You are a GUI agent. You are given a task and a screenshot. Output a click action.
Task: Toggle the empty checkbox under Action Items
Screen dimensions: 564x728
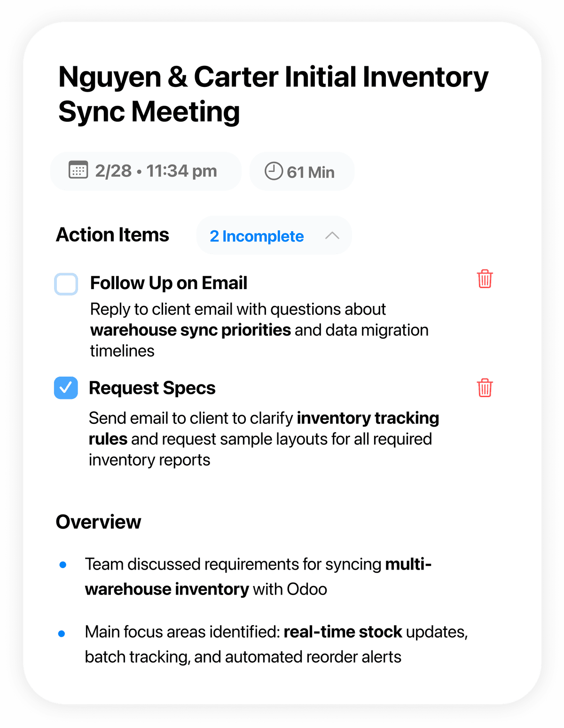[x=66, y=283]
